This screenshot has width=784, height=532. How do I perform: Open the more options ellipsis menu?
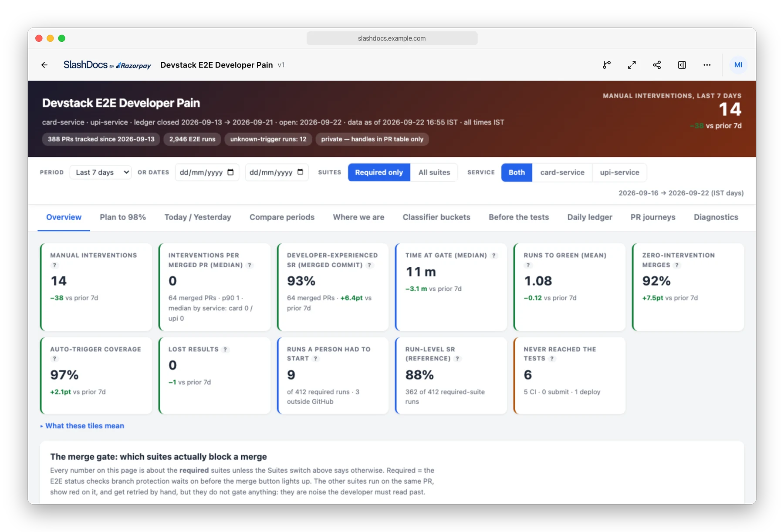point(707,65)
